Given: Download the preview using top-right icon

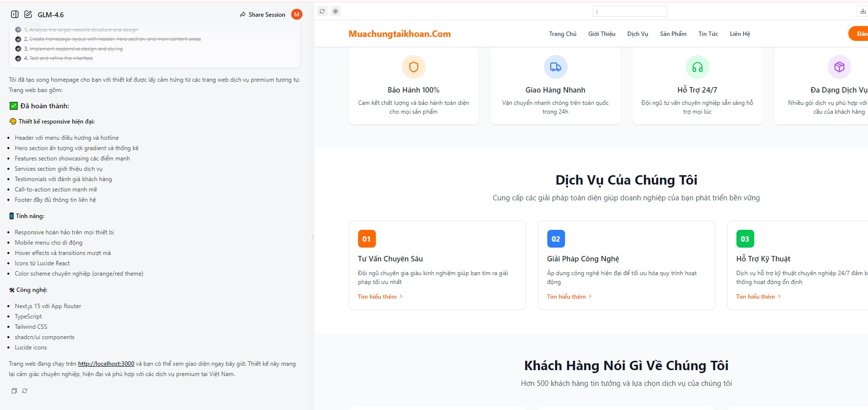Looking at the screenshot, I should pyautogui.click(x=863, y=11).
